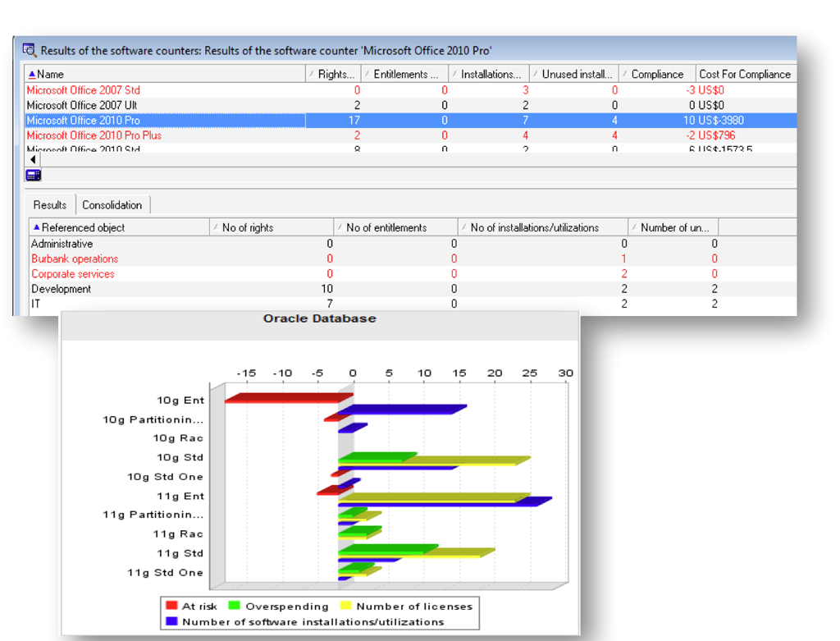Click the US$796 cost cell
840x641 pixels.
(x=717, y=135)
